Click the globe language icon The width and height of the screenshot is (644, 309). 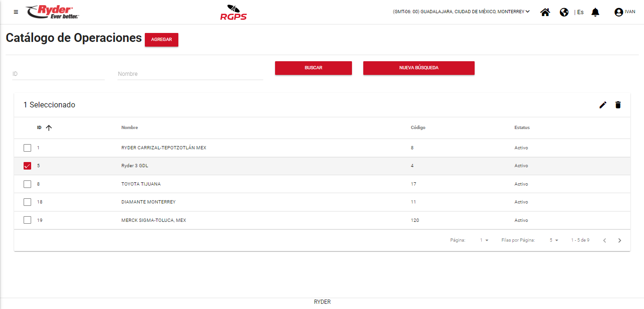(564, 12)
